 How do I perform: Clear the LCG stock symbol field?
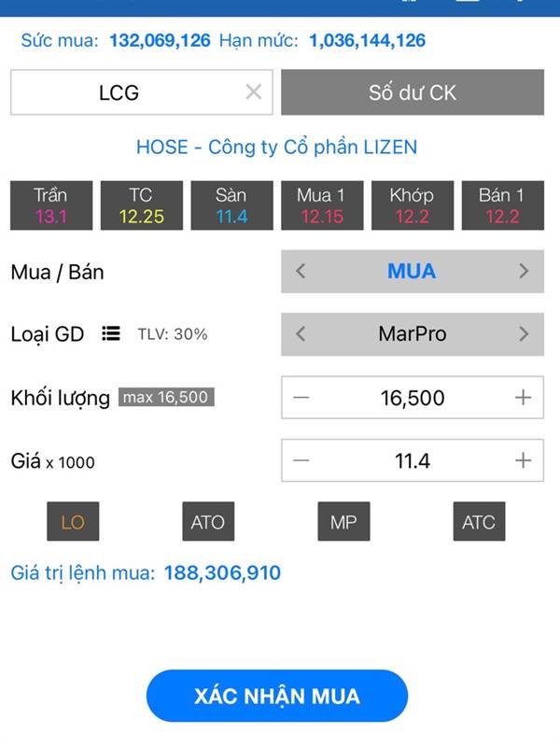coord(253,92)
